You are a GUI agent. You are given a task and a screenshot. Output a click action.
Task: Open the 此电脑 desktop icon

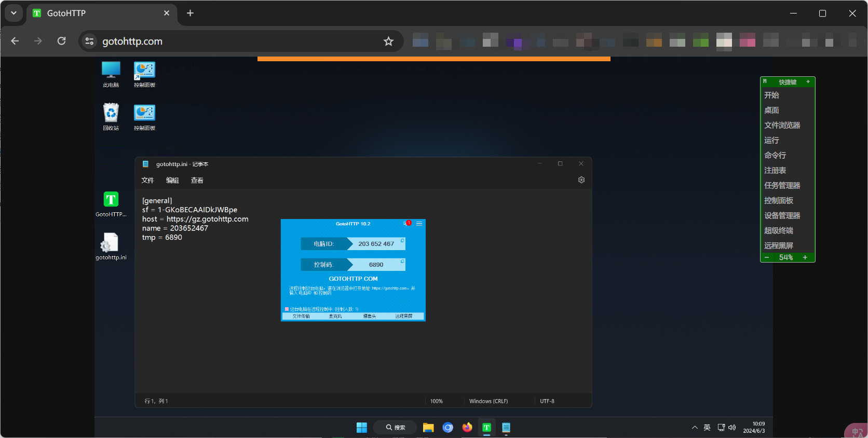point(111,74)
